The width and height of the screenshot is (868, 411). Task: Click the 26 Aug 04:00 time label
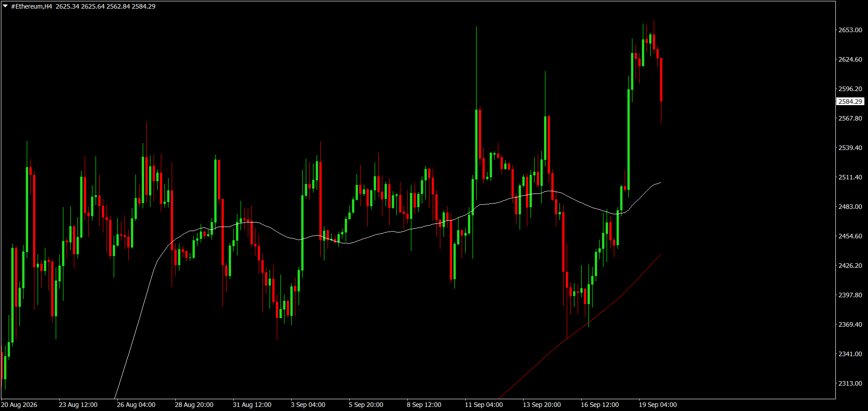point(136,405)
